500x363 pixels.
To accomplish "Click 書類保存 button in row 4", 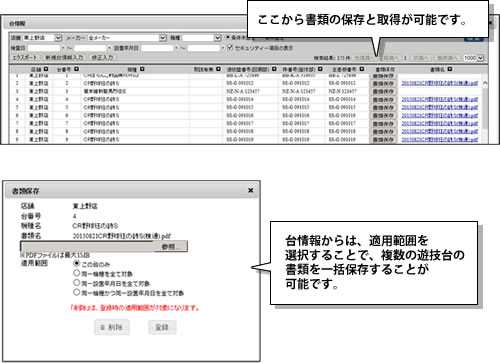I will (383, 99).
